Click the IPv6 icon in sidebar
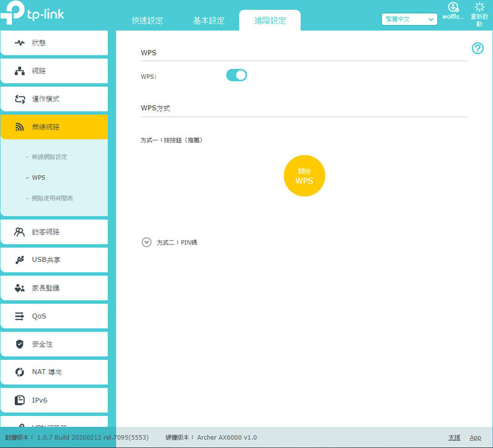493x448 pixels. click(20, 400)
